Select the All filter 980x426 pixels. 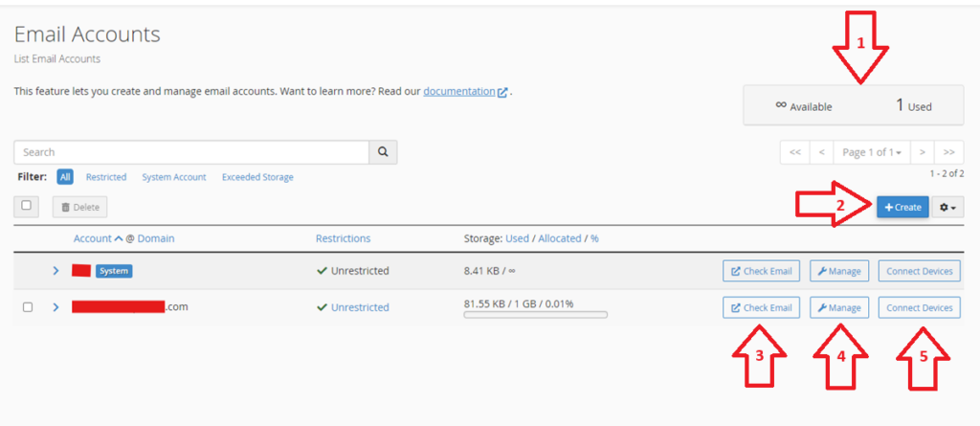[x=65, y=177]
